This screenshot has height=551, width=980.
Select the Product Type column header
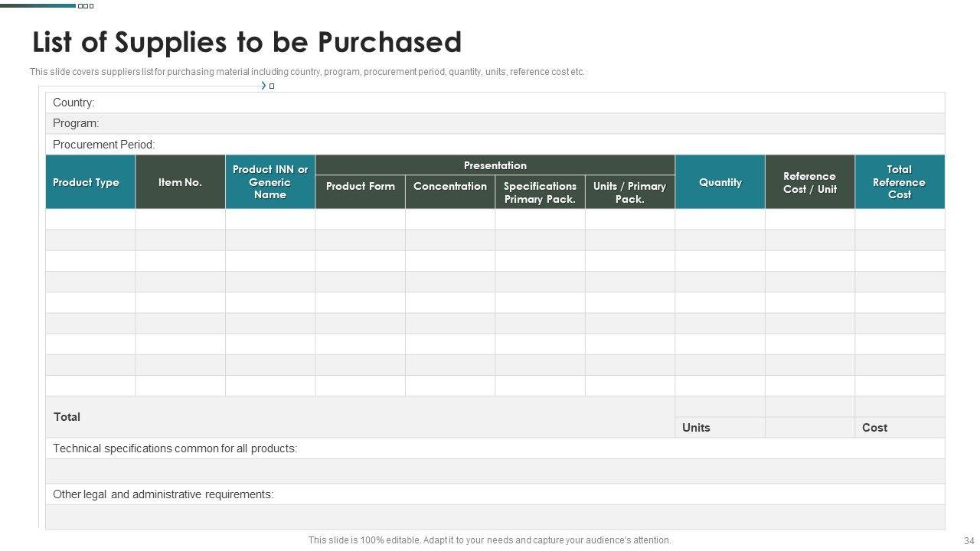90,182
